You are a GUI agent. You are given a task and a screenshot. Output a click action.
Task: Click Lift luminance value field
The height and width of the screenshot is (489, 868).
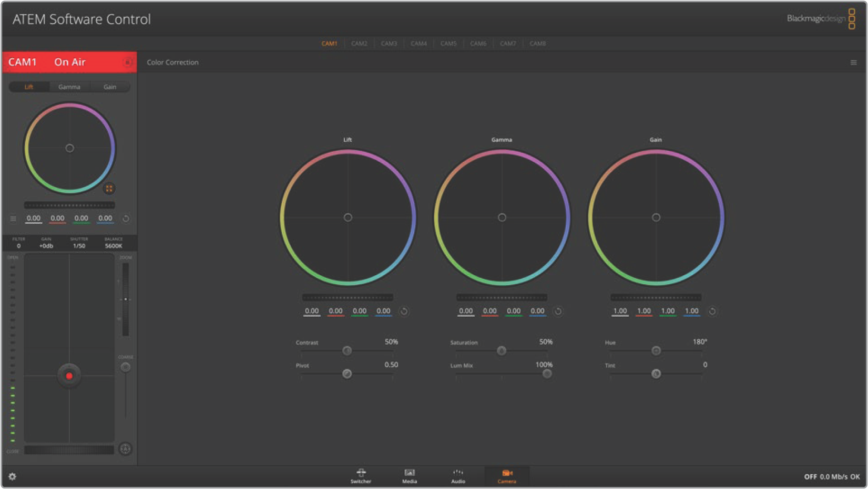pyautogui.click(x=312, y=311)
